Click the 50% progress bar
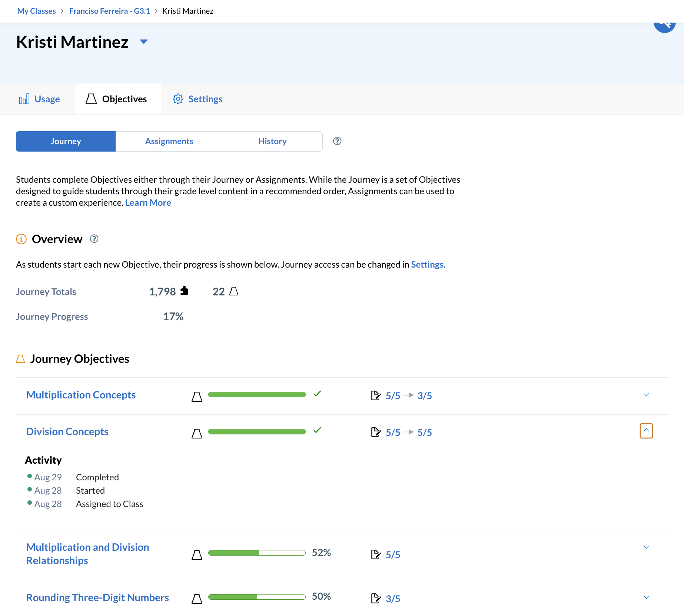The image size is (684, 616). 257,597
